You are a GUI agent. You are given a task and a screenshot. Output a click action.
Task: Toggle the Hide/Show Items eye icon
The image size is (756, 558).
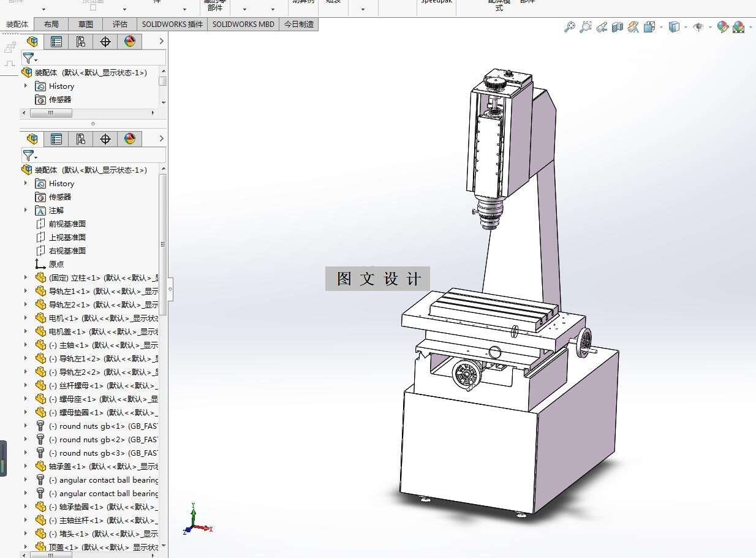click(x=698, y=27)
